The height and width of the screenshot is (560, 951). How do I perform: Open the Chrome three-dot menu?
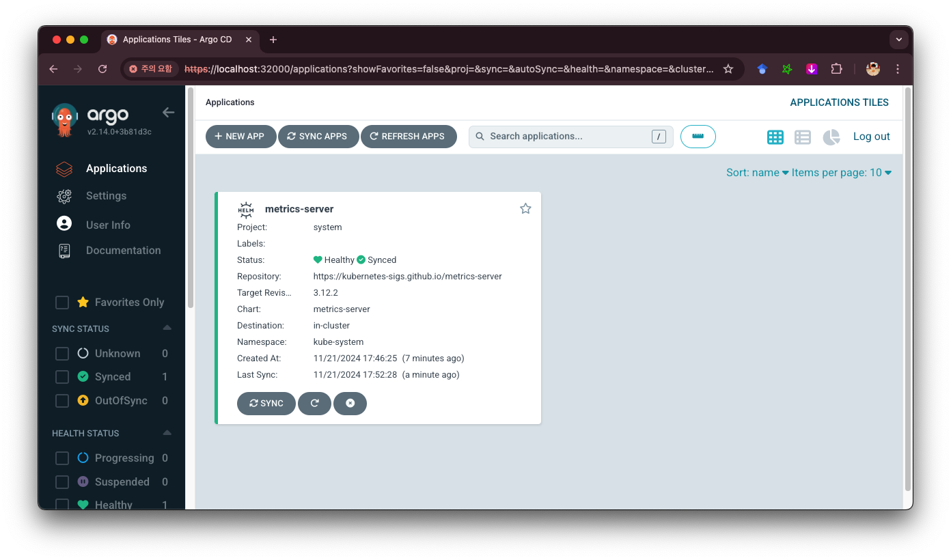click(898, 69)
